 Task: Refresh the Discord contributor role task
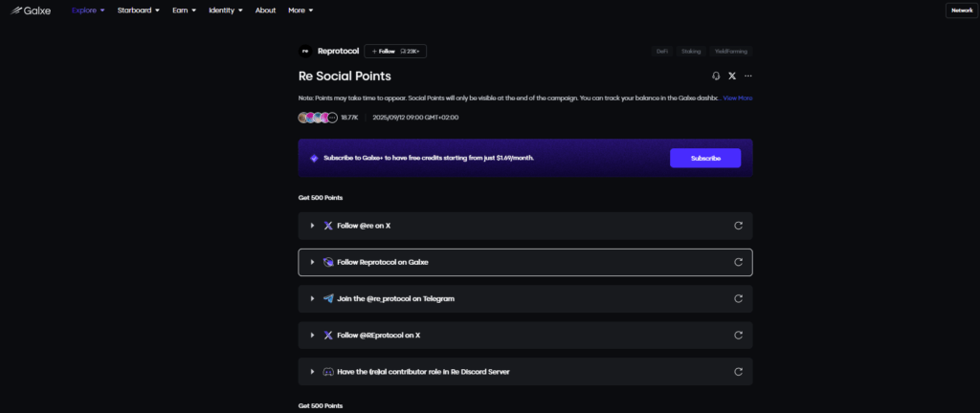738,371
